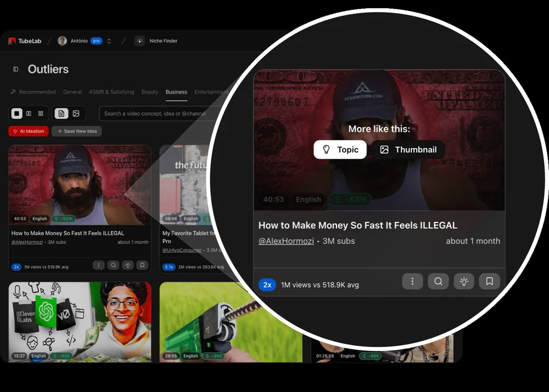549x392 pixels.
Task: Open the small Alex Hormozi video thumbnail at left
Action: point(80,185)
